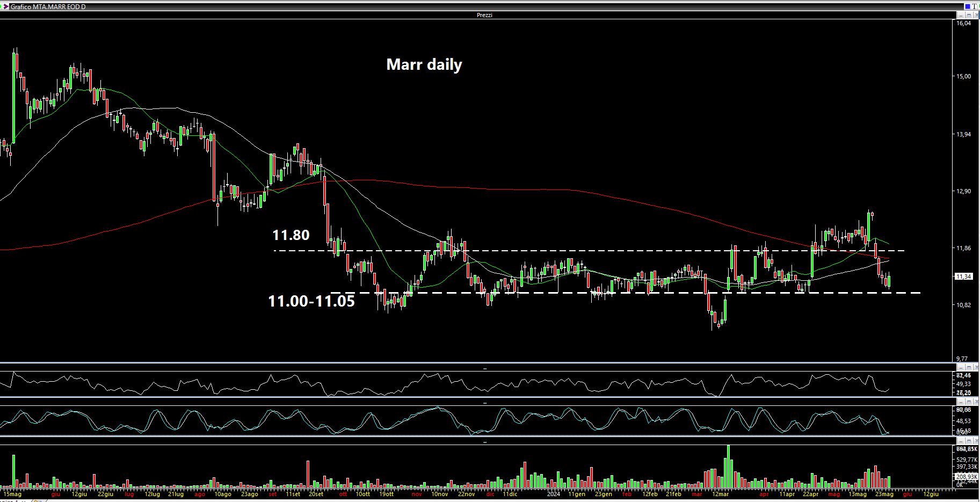Click the 10ago date label
This screenshot has width=980, height=502.
click(x=222, y=494)
